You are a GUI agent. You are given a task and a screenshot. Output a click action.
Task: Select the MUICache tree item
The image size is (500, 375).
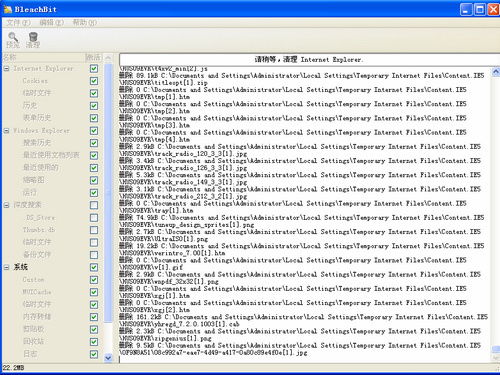pos(37,292)
